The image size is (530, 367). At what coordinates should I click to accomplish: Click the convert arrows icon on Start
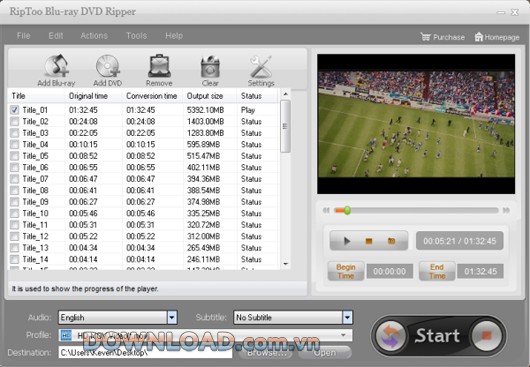pyautogui.click(x=391, y=336)
